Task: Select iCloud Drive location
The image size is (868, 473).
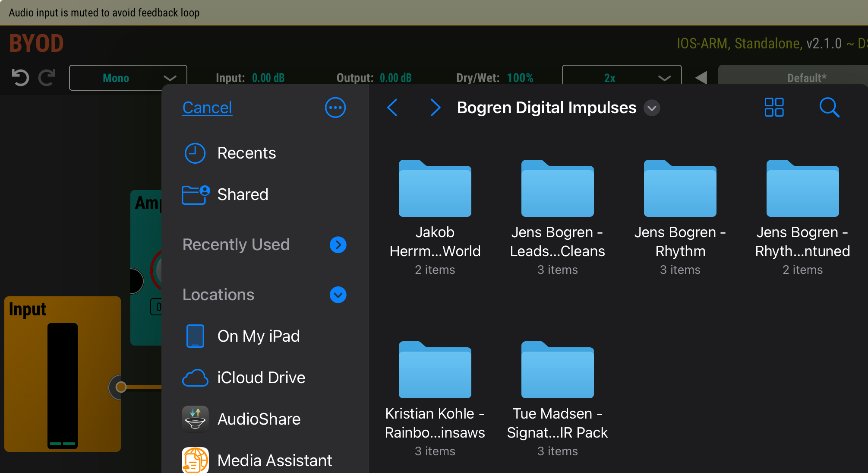Action: 265,378
